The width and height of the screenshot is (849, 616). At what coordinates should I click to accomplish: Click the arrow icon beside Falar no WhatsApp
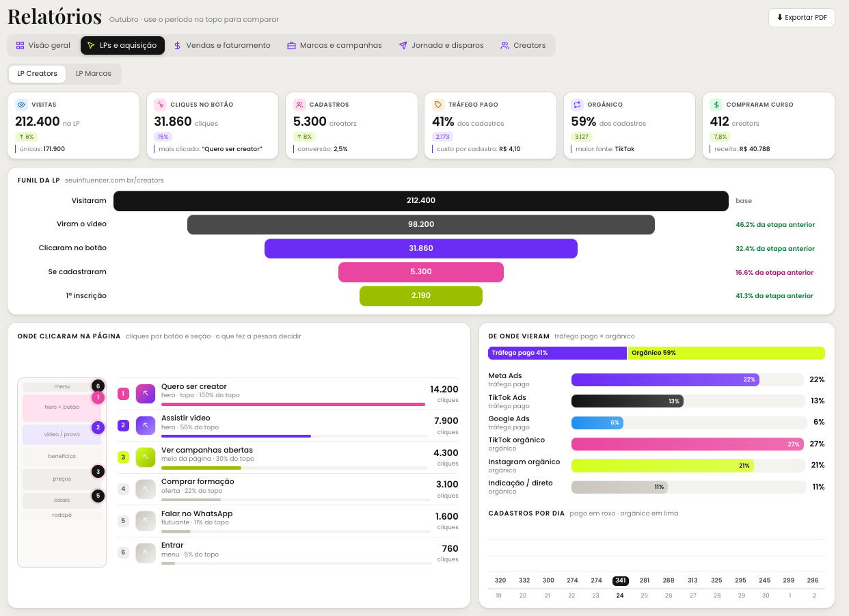pos(146,521)
